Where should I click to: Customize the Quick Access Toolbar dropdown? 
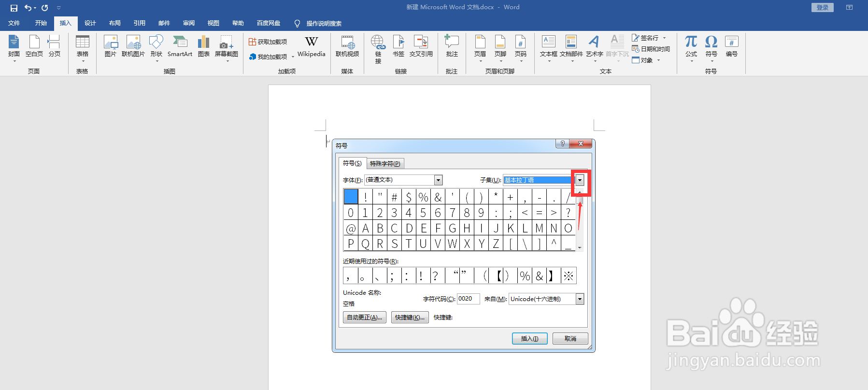[58, 8]
